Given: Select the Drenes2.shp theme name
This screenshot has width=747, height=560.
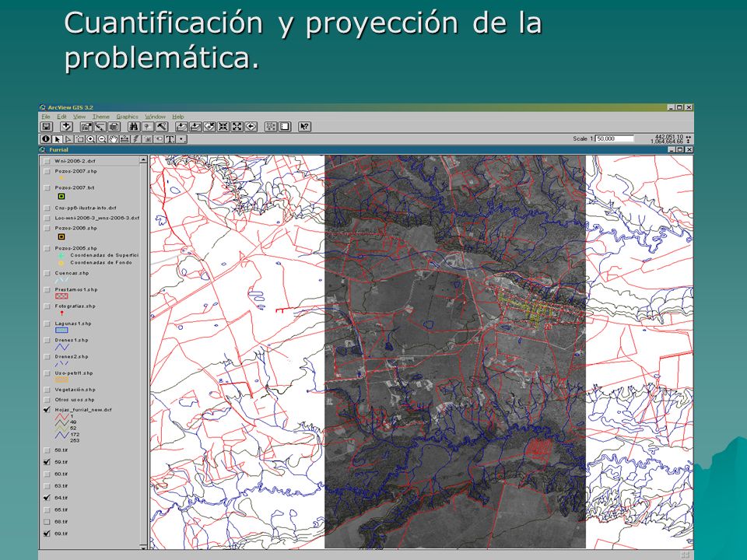Looking at the screenshot, I should [x=72, y=357].
